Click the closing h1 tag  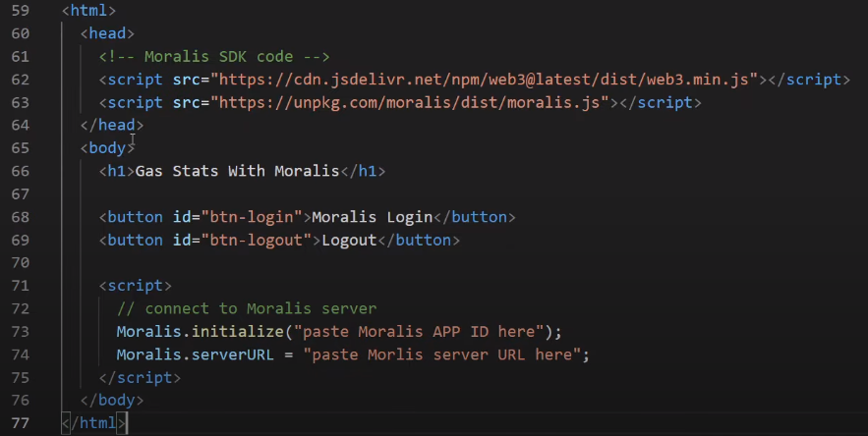[363, 171]
